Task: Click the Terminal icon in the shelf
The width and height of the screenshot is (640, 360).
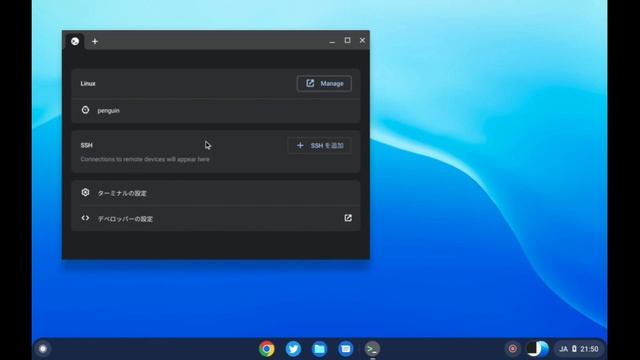Action: pos(372,349)
